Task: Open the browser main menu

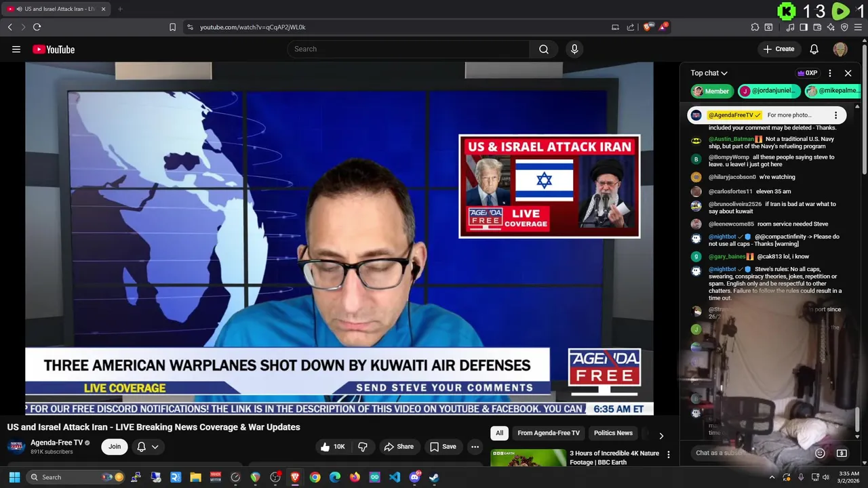Action: click(x=859, y=27)
